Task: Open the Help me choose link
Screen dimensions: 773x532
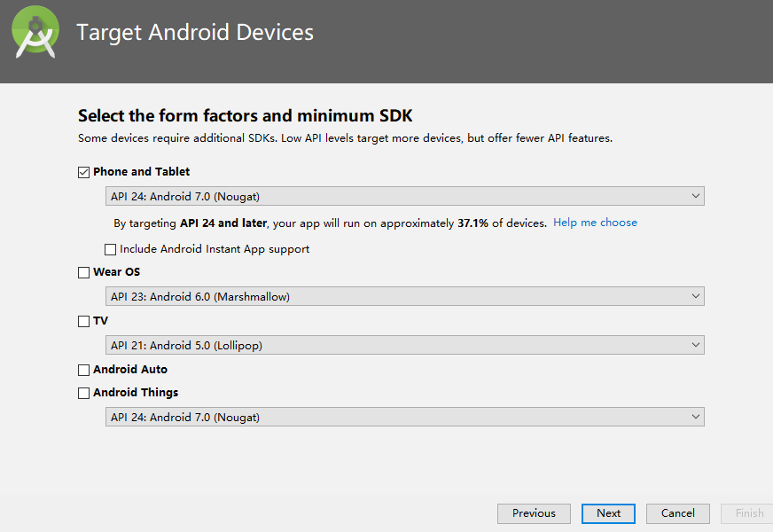Action: 595,223
